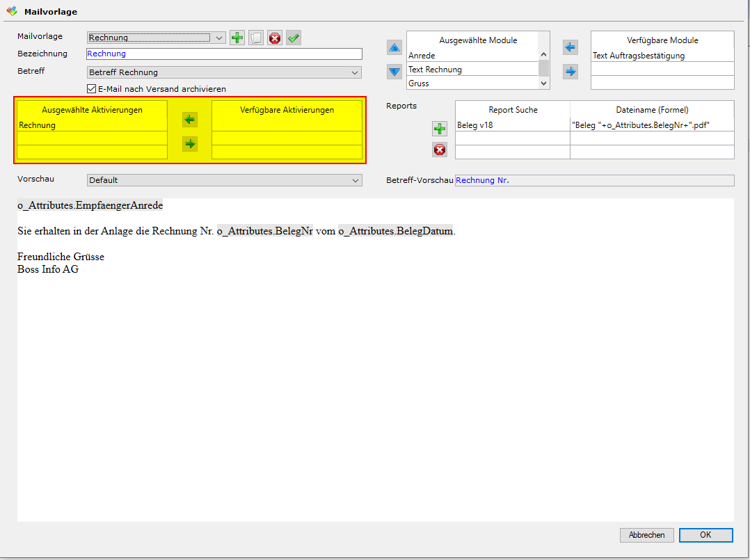The image size is (750, 560).
Task: Toggle E-Mail nach Versand archivieren checkbox
Action: tap(91, 89)
